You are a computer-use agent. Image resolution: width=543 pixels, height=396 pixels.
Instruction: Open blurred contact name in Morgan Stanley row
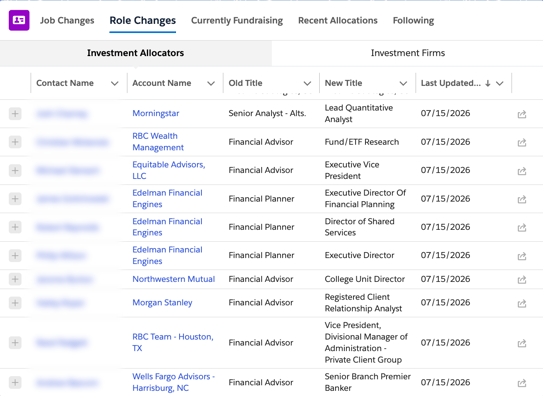(x=60, y=303)
